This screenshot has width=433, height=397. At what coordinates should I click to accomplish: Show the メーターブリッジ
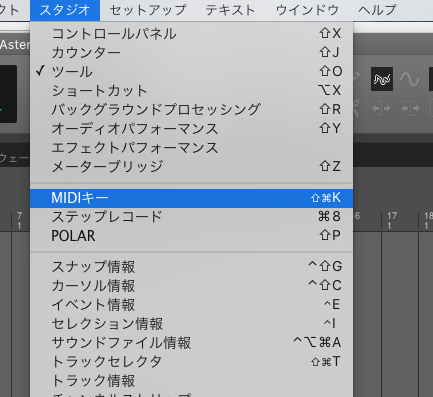[191, 167]
